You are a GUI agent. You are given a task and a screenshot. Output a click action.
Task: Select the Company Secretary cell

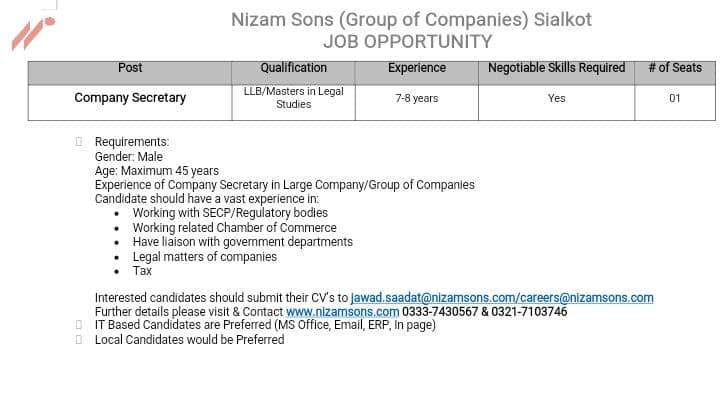130,102
